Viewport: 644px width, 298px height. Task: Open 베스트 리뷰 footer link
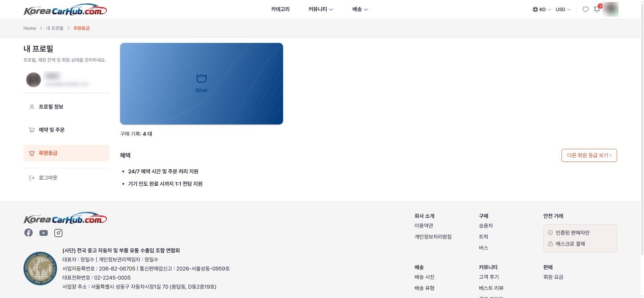tap(491, 288)
